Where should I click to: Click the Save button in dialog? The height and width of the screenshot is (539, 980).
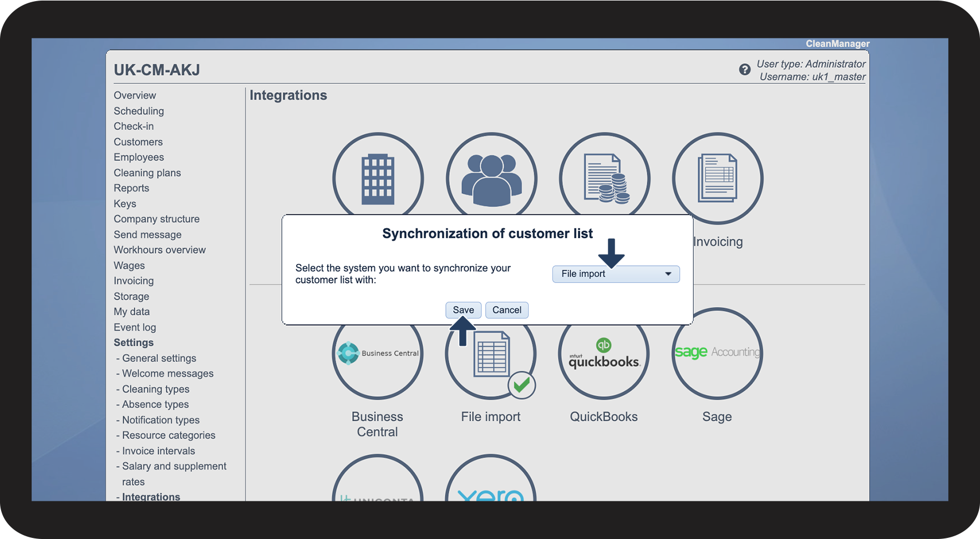pyautogui.click(x=463, y=310)
